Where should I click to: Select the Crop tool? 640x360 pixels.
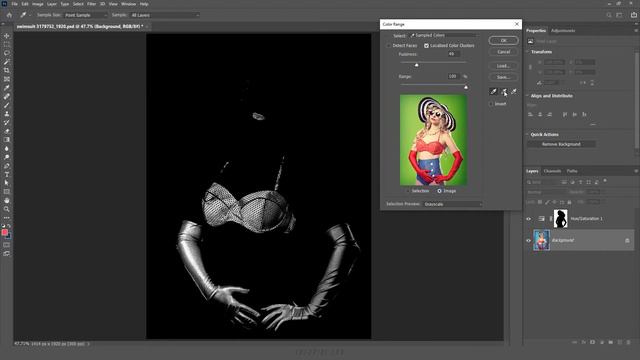[7, 70]
